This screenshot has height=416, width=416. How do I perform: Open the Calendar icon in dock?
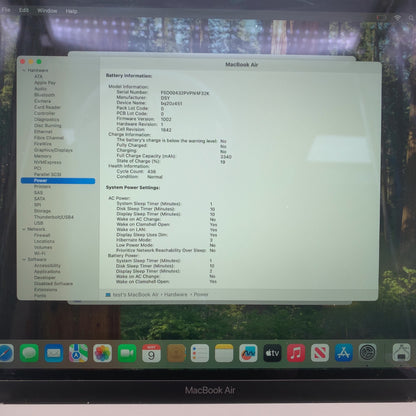coord(151,353)
